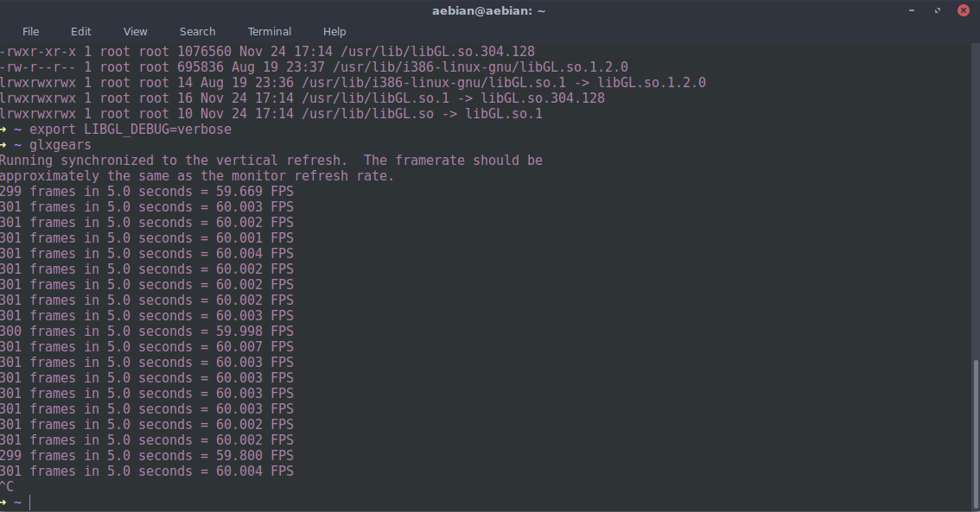Click the glxgears command text

pos(60,145)
